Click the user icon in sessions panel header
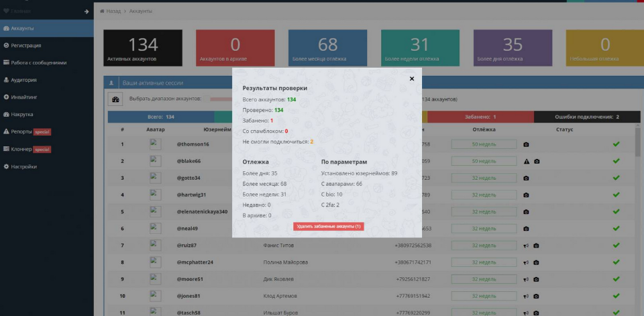Screen dimensions: 644x316 (111, 83)
